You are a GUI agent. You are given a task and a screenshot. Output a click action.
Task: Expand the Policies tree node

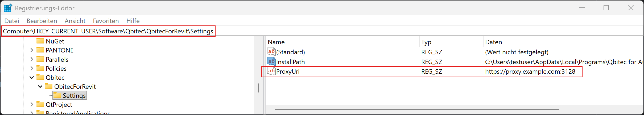pyautogui.click(x=32, y=68)
